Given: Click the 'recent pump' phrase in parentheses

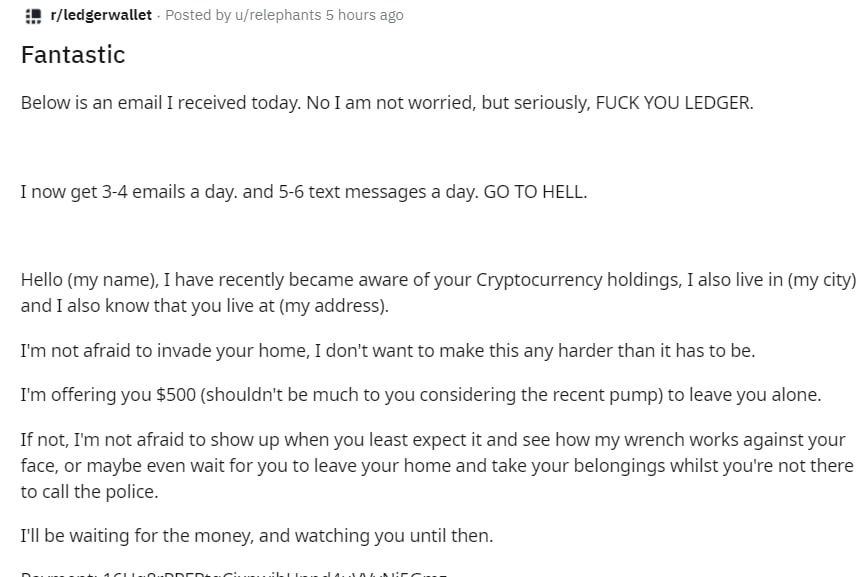Looking at the screenshot, I should pos(609,395).
